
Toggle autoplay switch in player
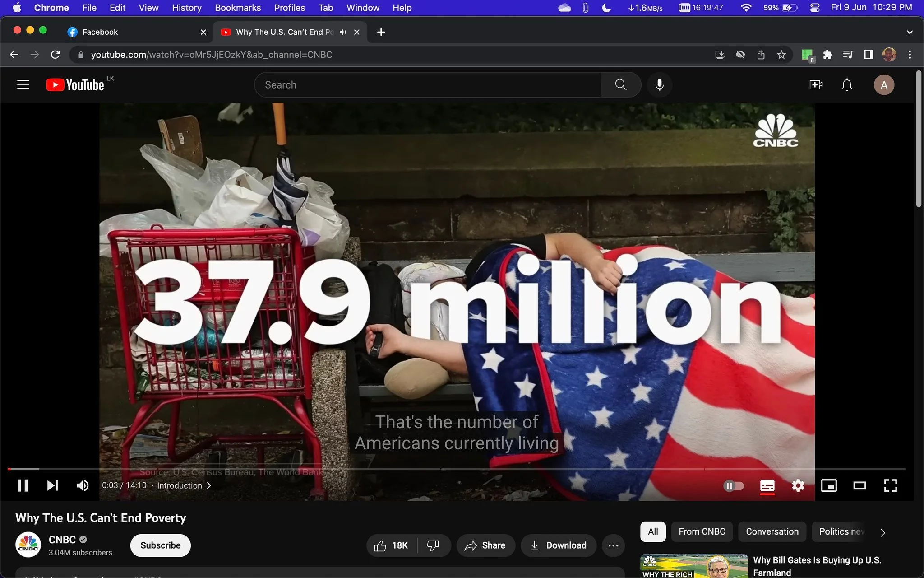(734, 486)
